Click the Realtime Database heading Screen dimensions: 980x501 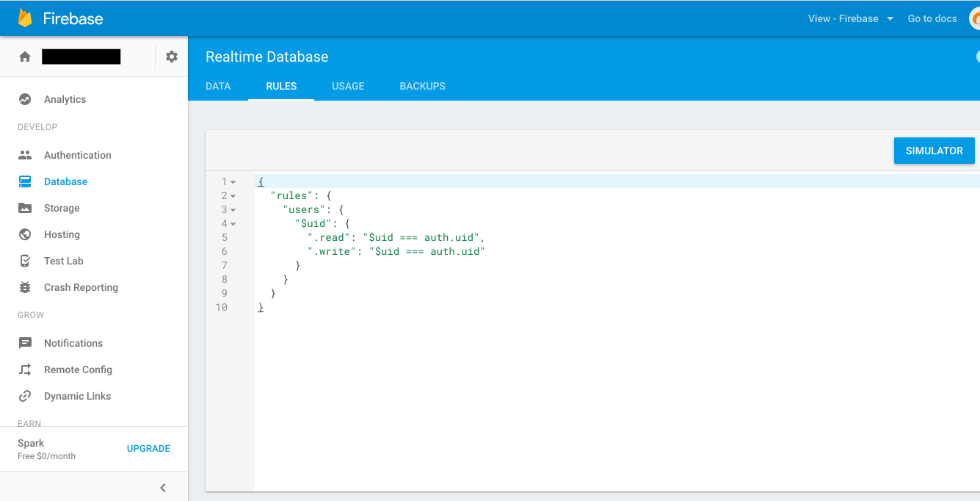tap(266, 57)
